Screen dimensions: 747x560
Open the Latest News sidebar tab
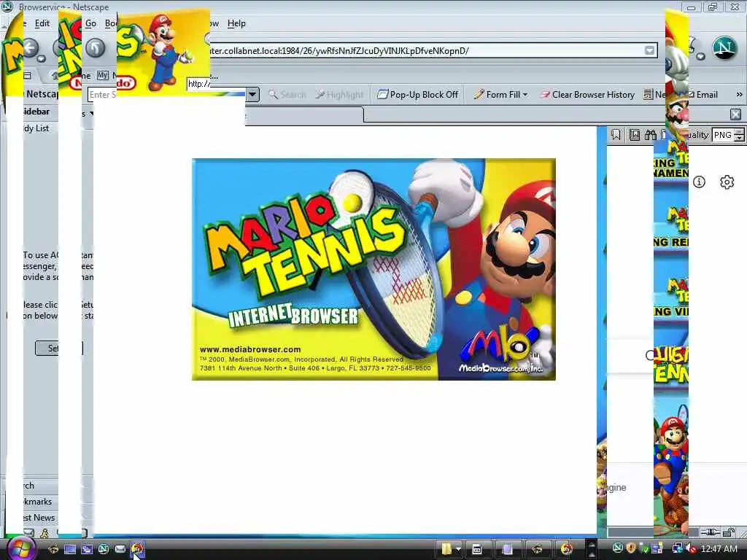click(x=39, y=518)
